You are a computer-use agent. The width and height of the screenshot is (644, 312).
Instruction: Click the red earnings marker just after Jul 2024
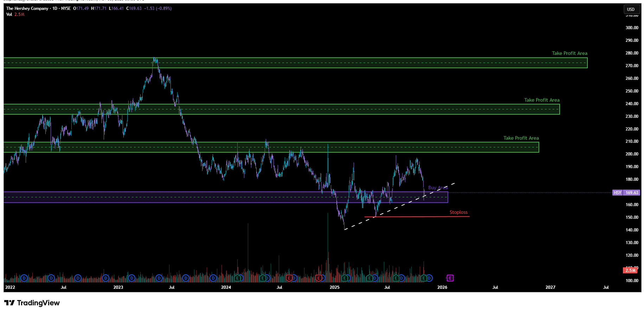289,278
